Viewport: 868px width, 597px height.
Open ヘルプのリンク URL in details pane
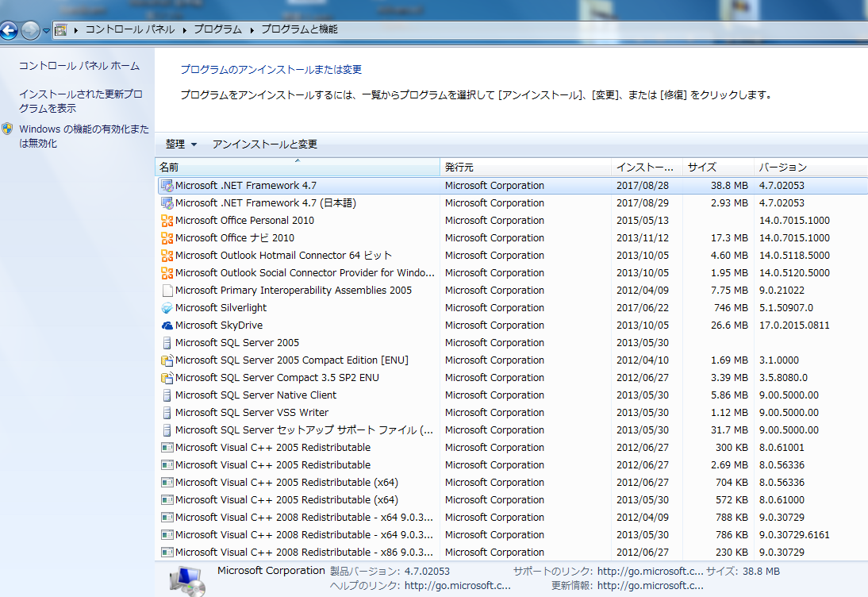click(x=457, y=586)
